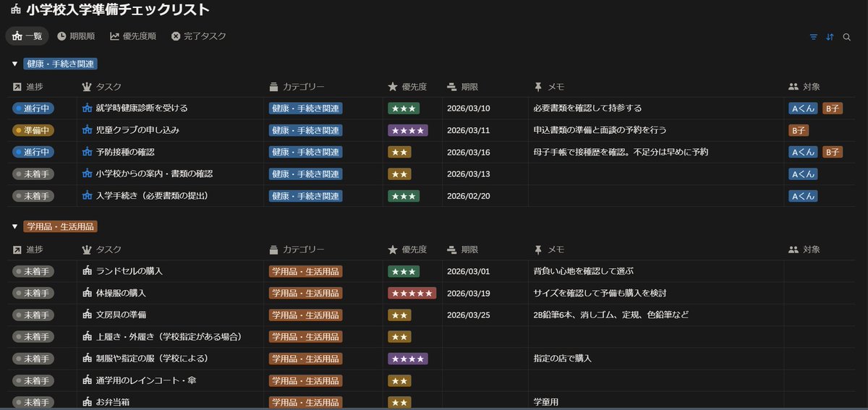Open 未着手 status of ランドセルの購入 row
The width and height of the screenshot is (868, 410).
coord(34,271)
